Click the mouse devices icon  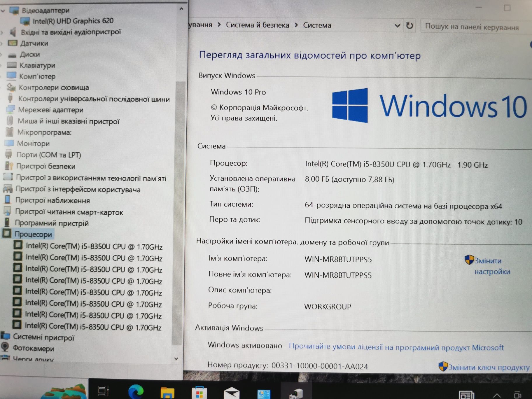click(x=10, y=120)
